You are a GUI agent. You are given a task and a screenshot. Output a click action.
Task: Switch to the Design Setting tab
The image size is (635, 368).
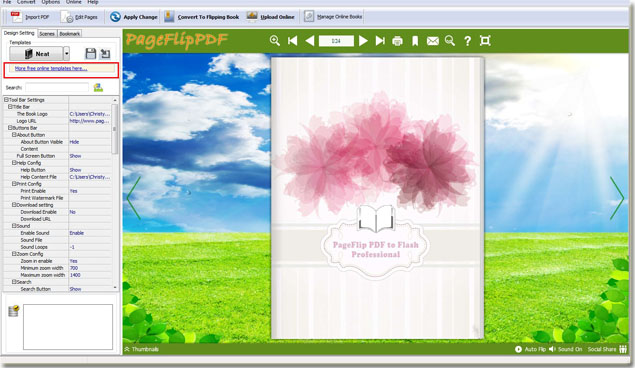click(19, 33)
